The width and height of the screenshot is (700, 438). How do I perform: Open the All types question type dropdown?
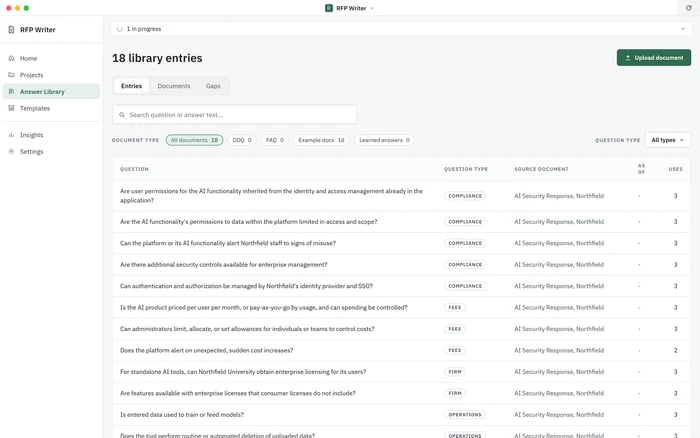pyautogui.click(x=668, y=140)
